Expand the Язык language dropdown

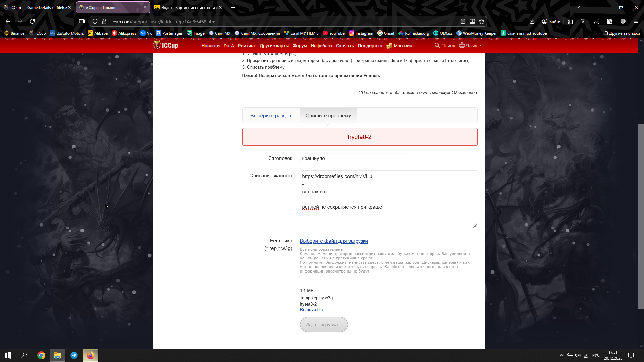[471, 46]
